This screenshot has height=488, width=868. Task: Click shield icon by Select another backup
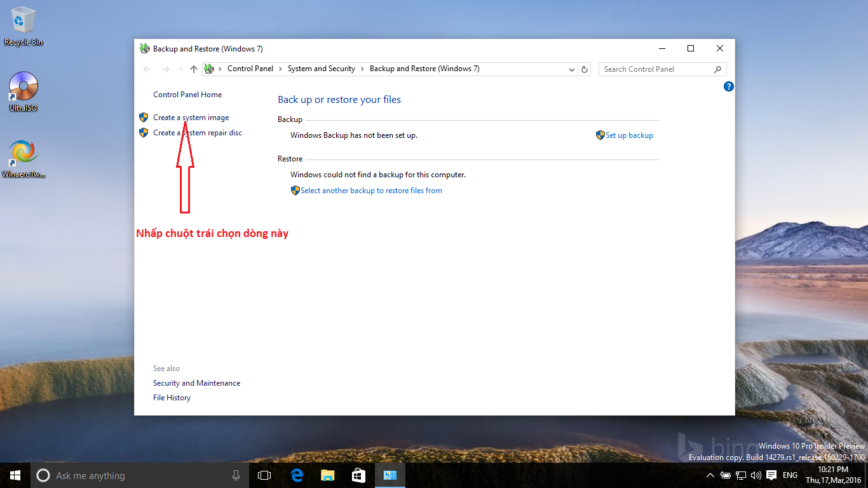pos(295,191)
